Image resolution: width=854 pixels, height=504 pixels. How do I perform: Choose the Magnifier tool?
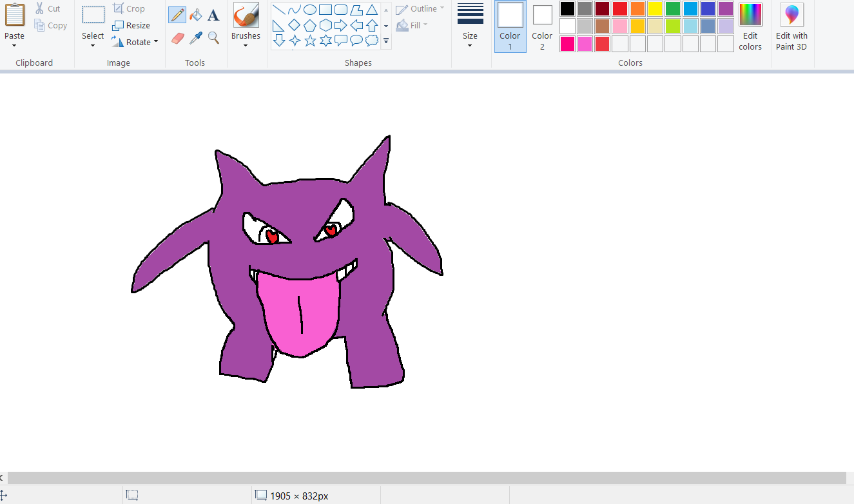click(213, 38)
